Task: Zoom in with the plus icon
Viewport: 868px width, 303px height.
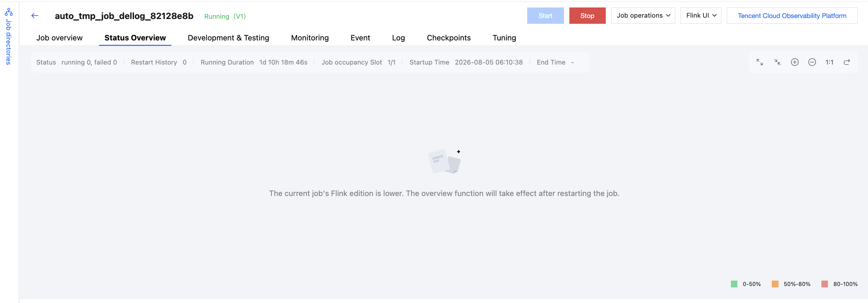Action: click(x=795, y=62)
